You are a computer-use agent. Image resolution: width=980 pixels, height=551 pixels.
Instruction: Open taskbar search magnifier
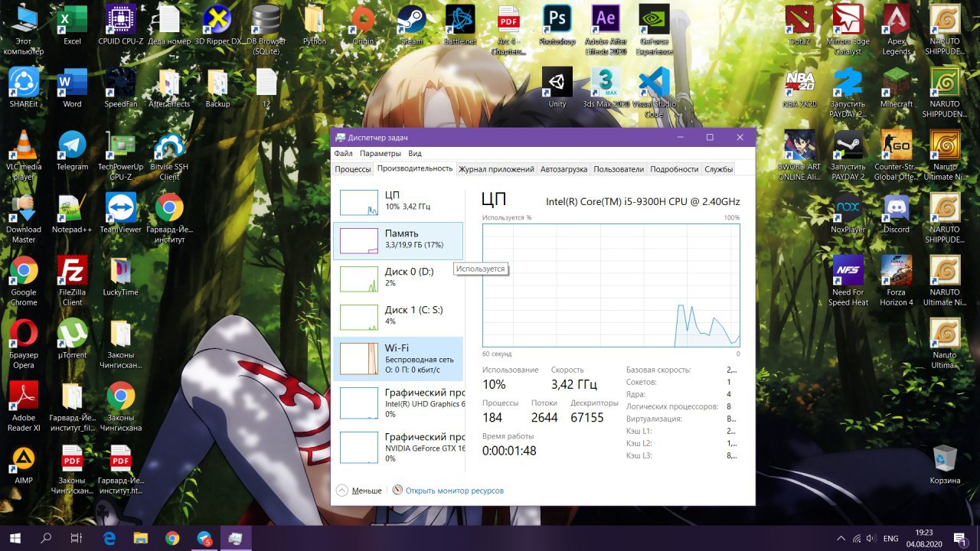(46, 538)
